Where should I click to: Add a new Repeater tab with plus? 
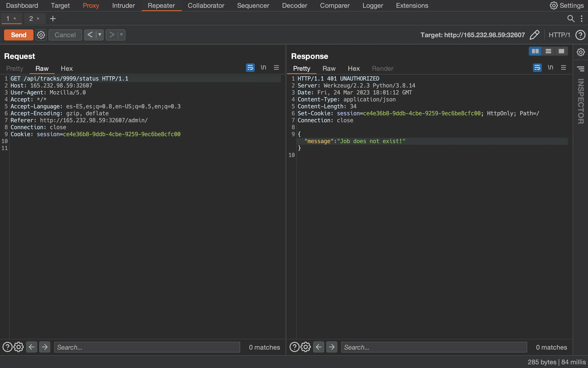pos(53,18)
